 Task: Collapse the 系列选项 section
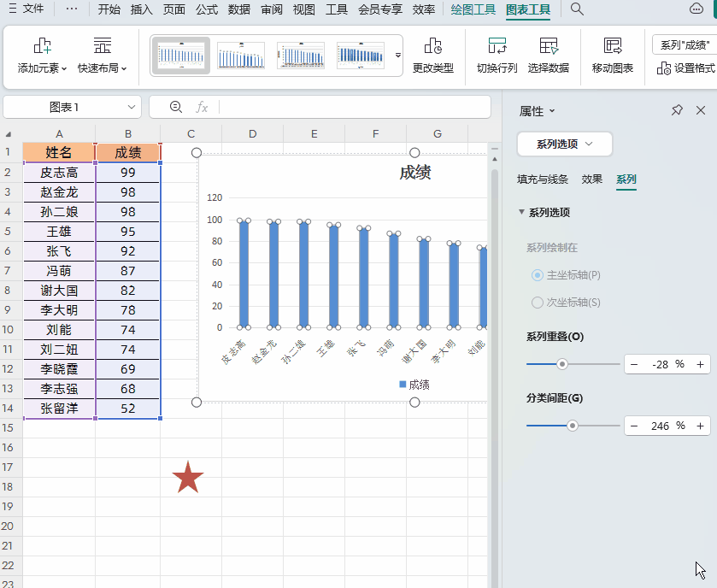pyautogui.click(x=521, y=212)
